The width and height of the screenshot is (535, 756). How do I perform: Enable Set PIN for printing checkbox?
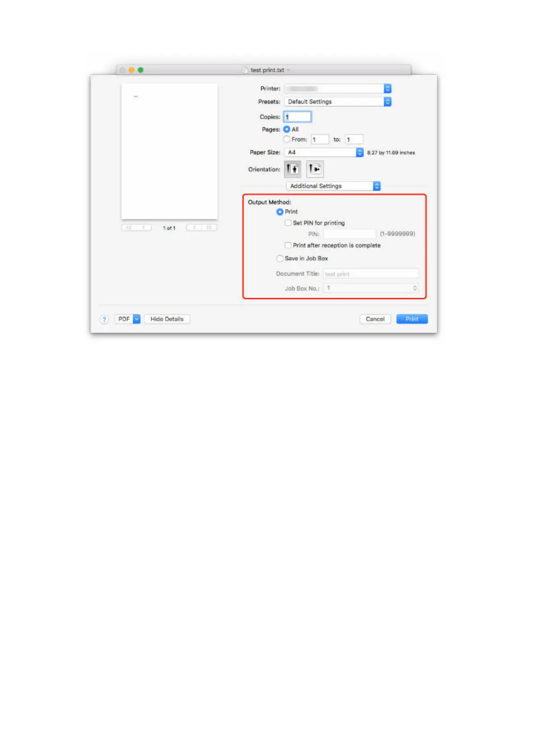(288, 223)
